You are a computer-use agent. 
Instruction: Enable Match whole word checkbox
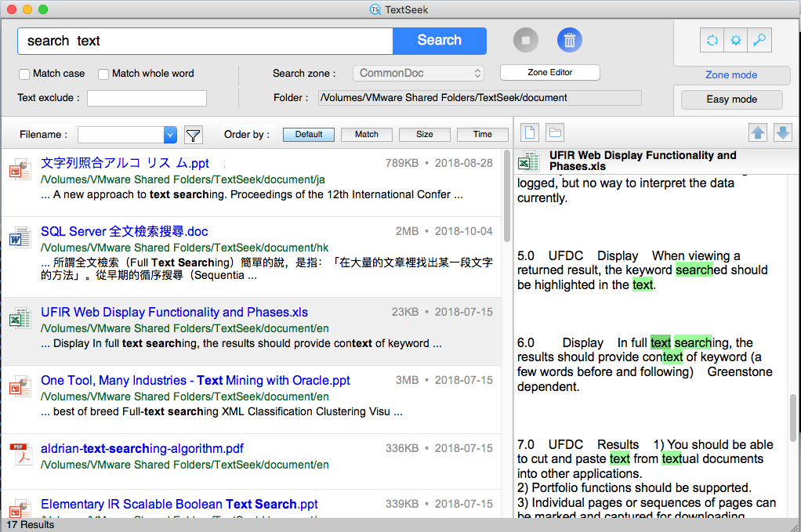pyautogui.click(x=103, y=74)
